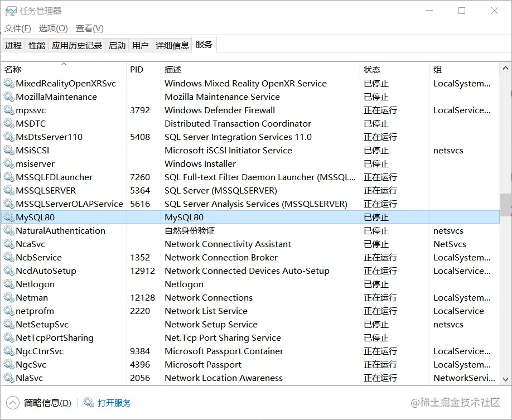Sort by the 组 column header

pyautogui.click(x=465, y=69)
